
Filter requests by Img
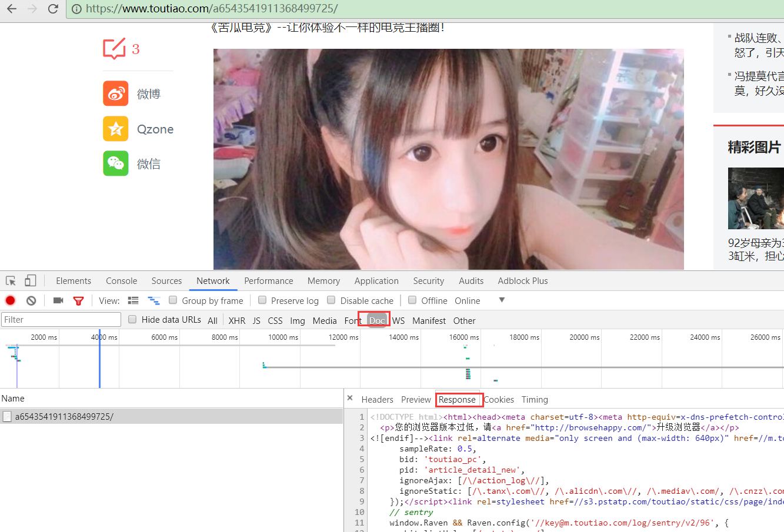[x=298, y=320]
